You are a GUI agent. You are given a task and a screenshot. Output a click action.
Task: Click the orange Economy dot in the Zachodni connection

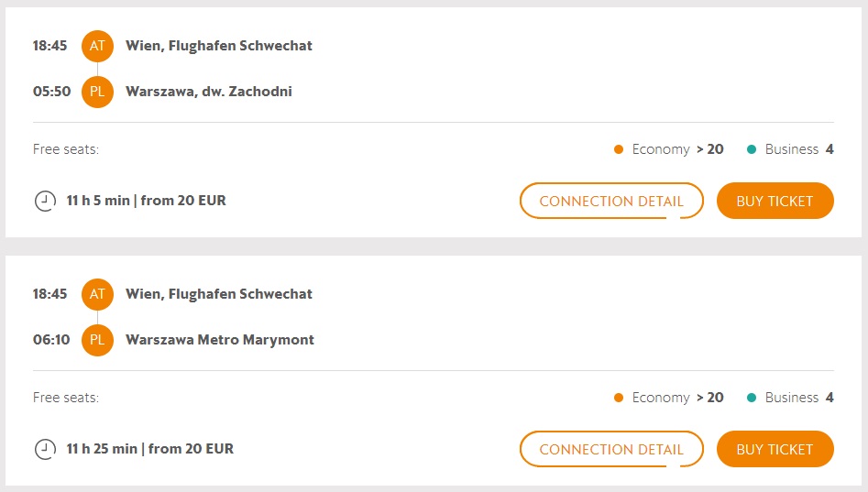coord(619,149)
